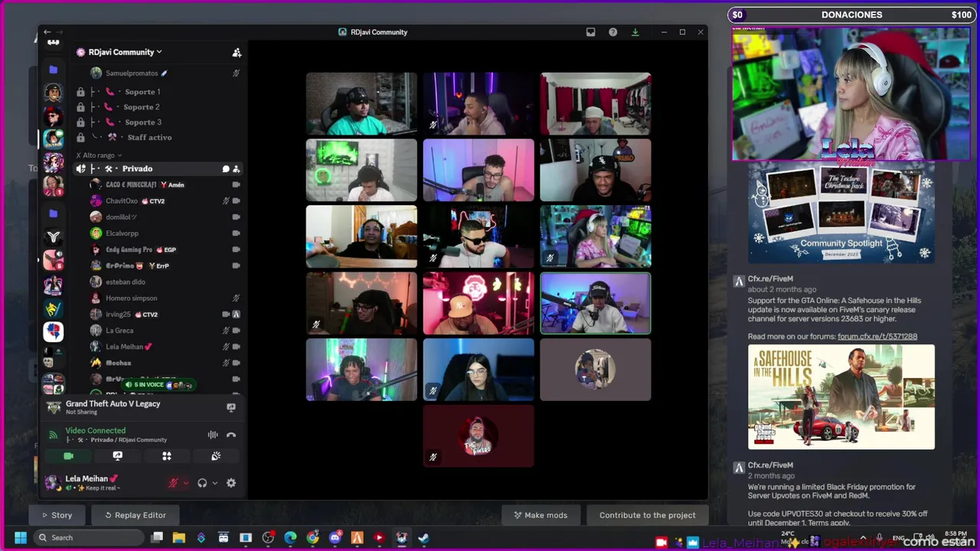The width and height of the screenshot is (980, 551).
Task: Open Discord user settings gear
Action: click(x=230, y=483)
